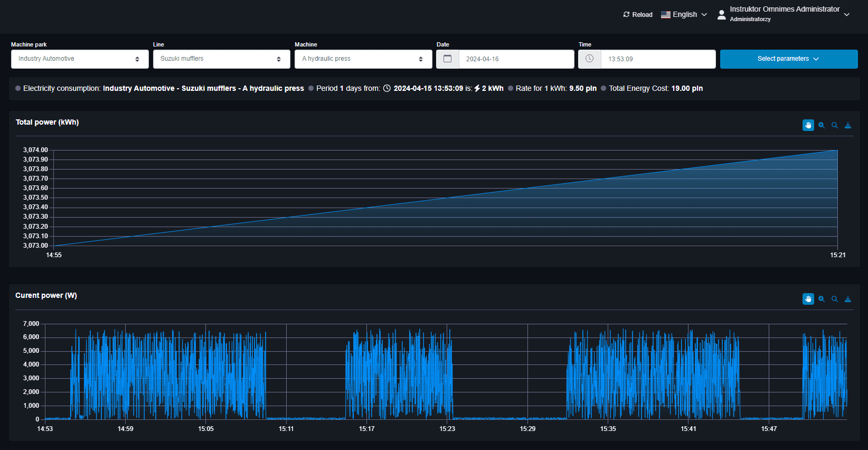The width and height of the screenshot is (868, 450).
Task: Open the Machine park dropdown
Action: [x=80, y=59]
